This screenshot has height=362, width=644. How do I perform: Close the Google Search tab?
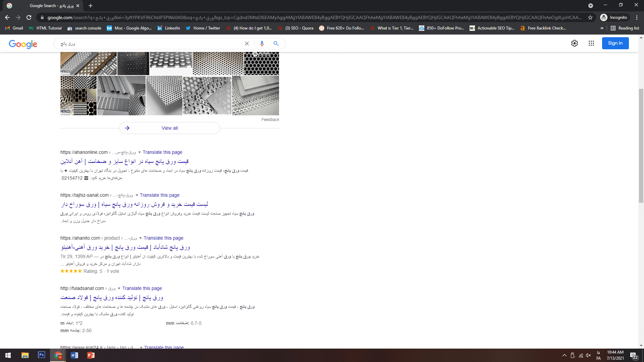(x=78, y=6)
